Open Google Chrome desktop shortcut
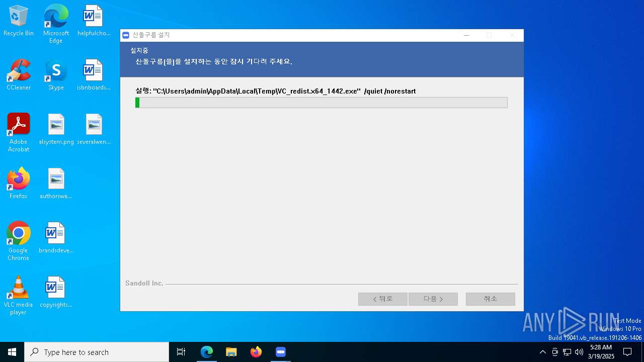The width and height of the screenshot is (644, 362). tap(19, 241)
